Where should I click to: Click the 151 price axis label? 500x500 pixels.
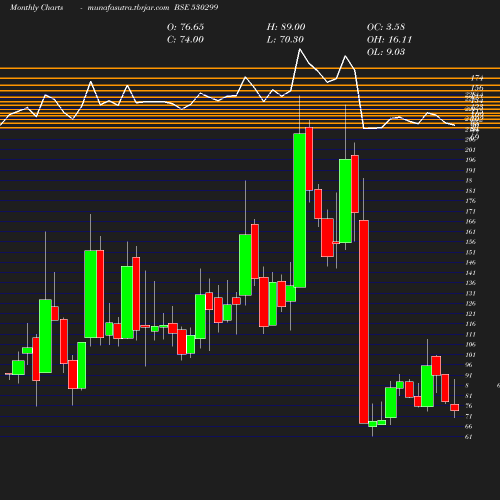[x=470, y=252]
